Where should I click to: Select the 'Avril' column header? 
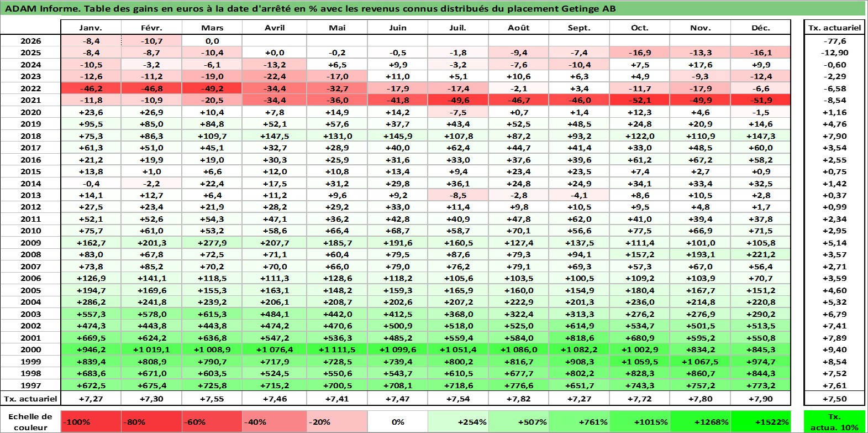pos(275,28)
